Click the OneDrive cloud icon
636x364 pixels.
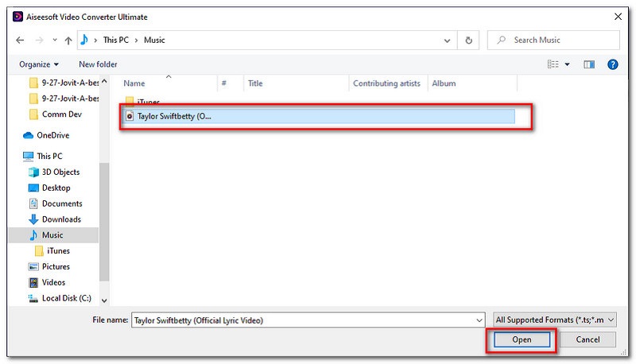28,135
